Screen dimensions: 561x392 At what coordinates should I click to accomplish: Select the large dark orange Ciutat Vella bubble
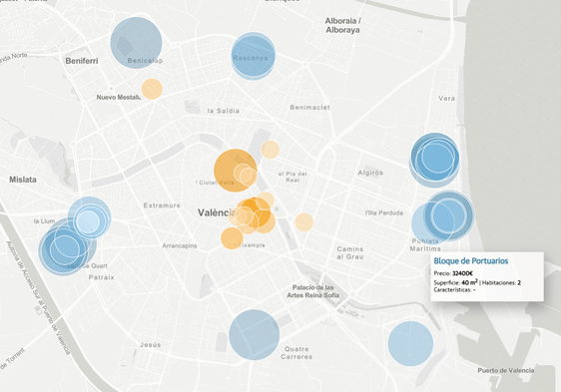[x=235, y=171]
